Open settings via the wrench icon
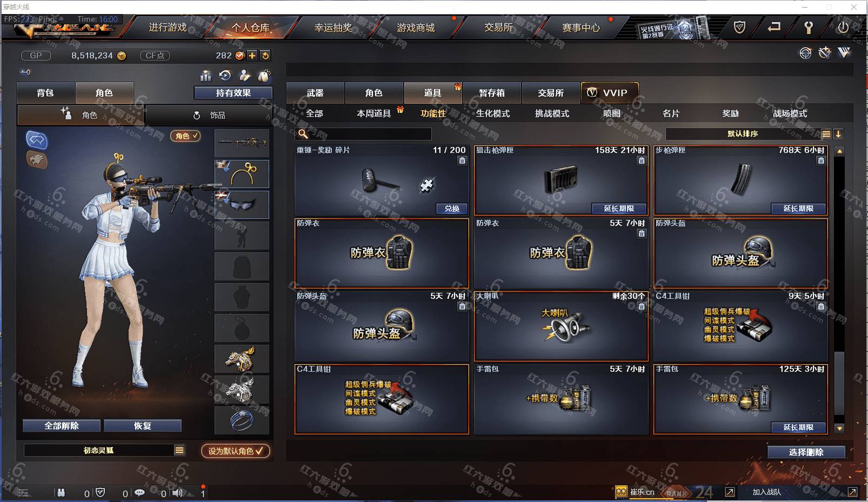The width and height of the screenshot is (868, 502). point(809,28)
